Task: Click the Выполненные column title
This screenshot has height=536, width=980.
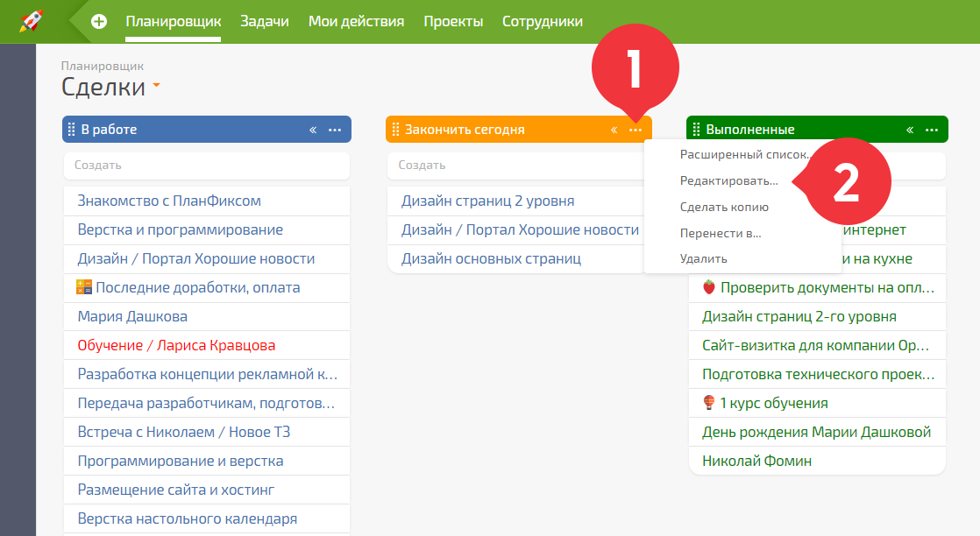Action: coord(750,130)
